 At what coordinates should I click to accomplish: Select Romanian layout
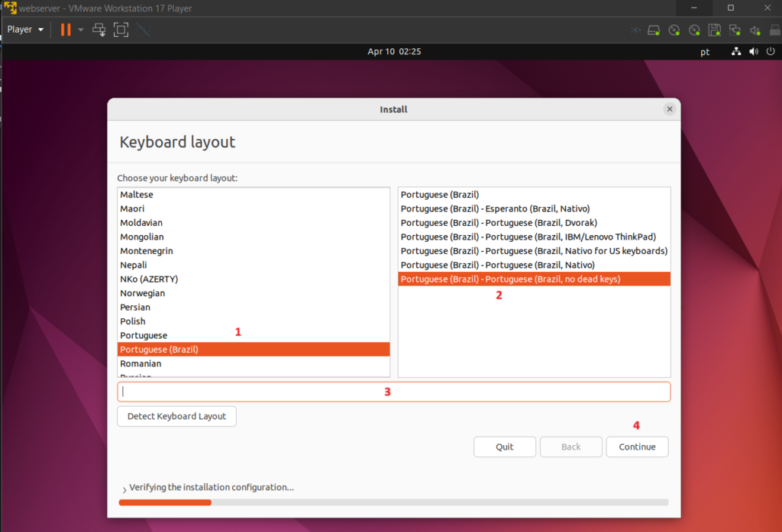coord(254,363)
